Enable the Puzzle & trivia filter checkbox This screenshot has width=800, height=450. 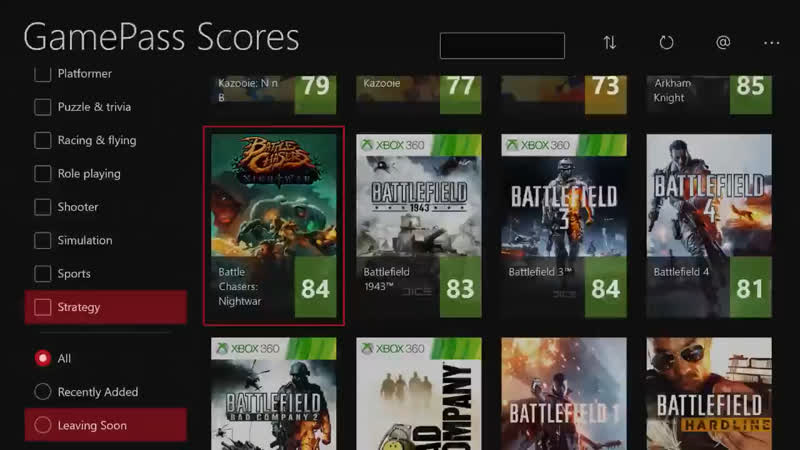pyautogui.click(x=43, y=107)
